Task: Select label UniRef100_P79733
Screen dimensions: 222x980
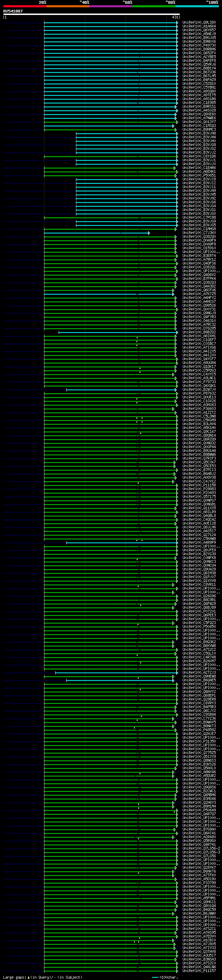Action: tap(199, 382)
